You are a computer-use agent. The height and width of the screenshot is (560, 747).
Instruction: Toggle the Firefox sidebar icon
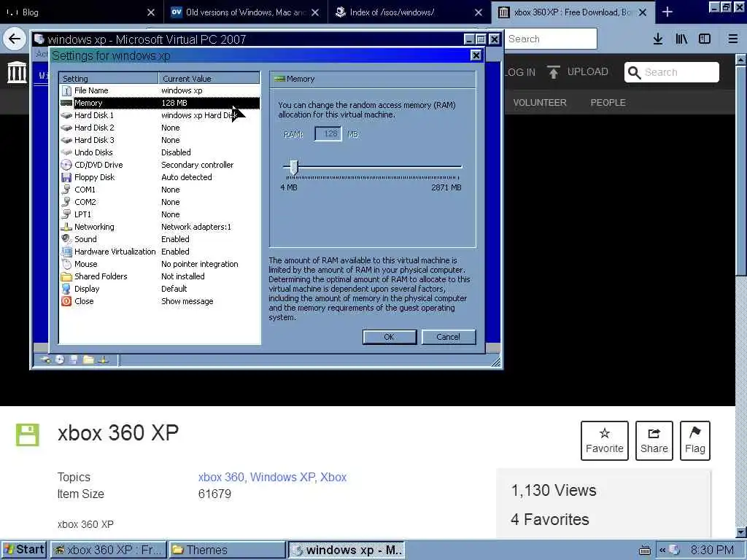(x=705, y=39)
